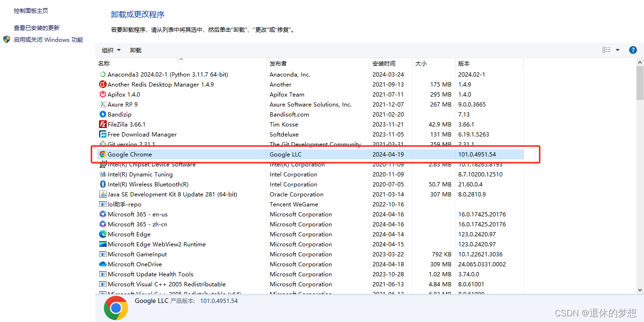Select the Bandizip program name
Viewport: 644px width, 322px height.
(120, 114)
